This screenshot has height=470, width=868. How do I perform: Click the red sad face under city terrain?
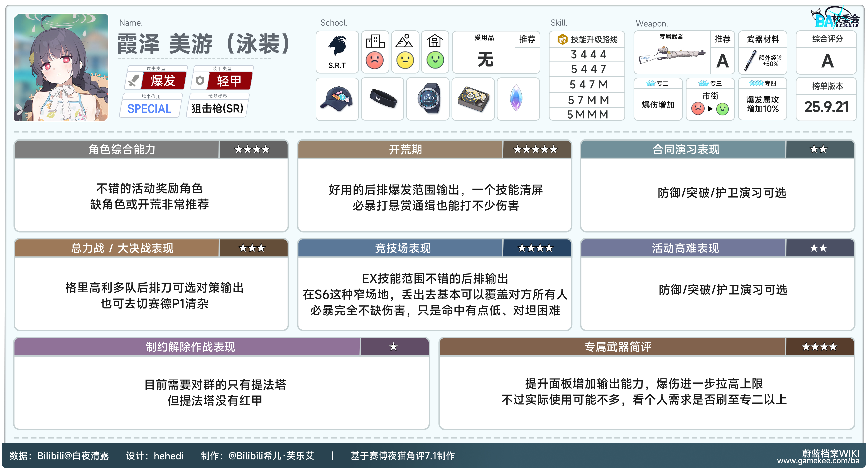pyautogui.click(x=374, y=61)
